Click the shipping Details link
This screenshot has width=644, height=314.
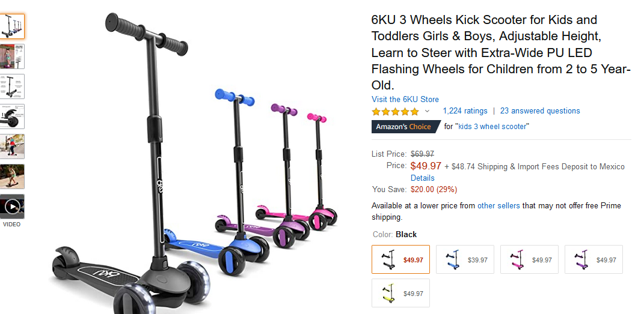click(422, 178)
